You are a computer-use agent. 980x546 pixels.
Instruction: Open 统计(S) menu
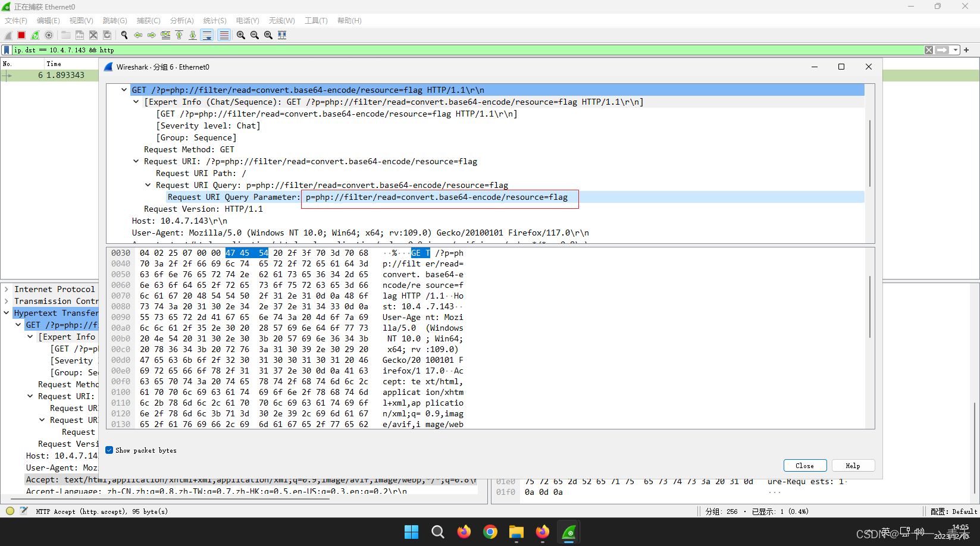tap(215, 21)
